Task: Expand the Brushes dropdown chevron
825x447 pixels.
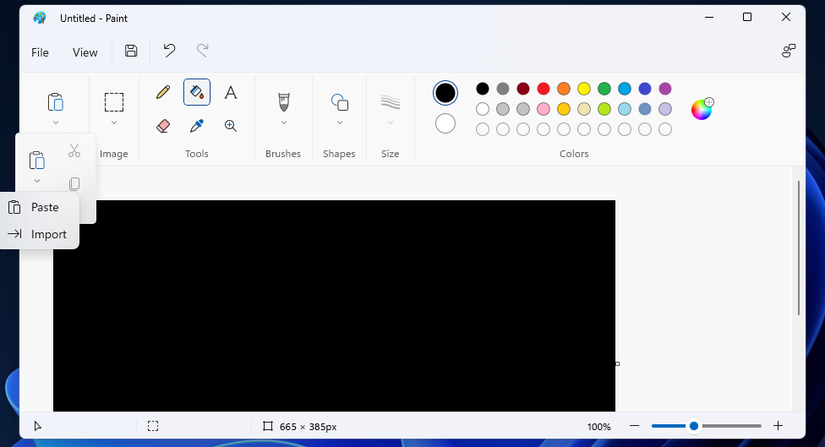Action: pos(284,123)
